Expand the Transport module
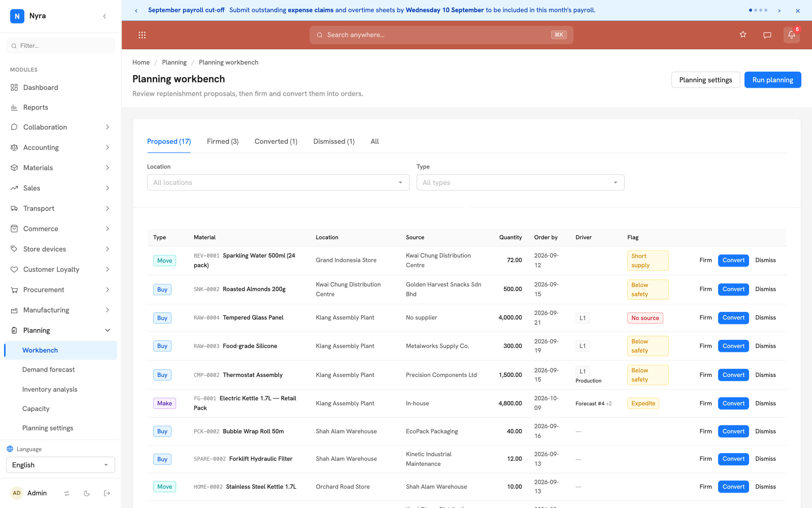812x508 pixels. click(61, 208)
